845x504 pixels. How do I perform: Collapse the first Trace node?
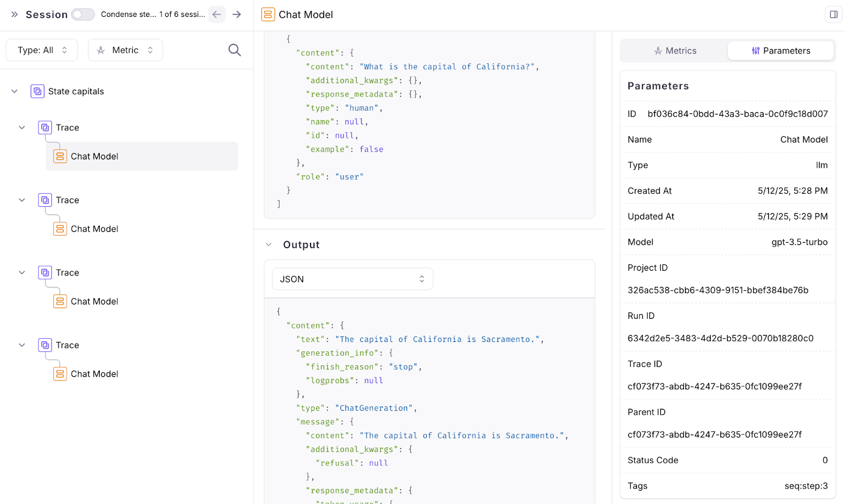pyautogui.click(x=22, y=128)
